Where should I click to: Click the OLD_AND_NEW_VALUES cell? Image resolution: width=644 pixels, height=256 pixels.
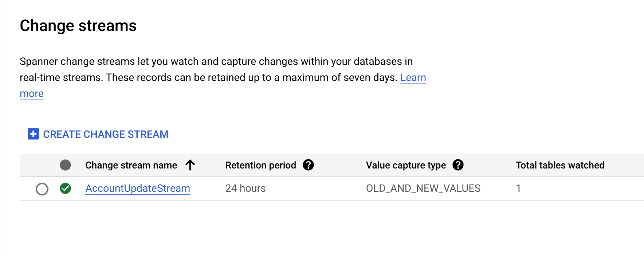coord(423,188)
